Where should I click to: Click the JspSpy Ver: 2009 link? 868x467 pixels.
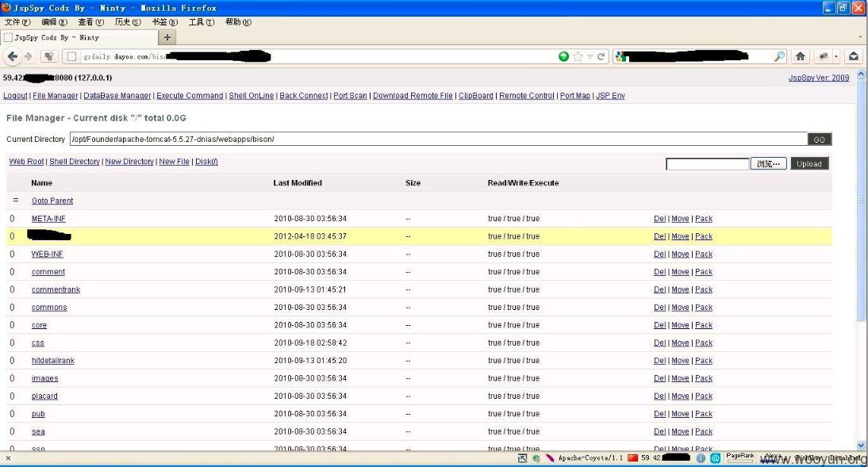819,78
